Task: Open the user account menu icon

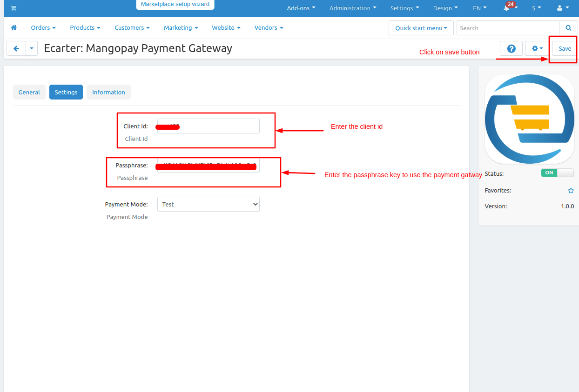Action: [x=563, y=8]
